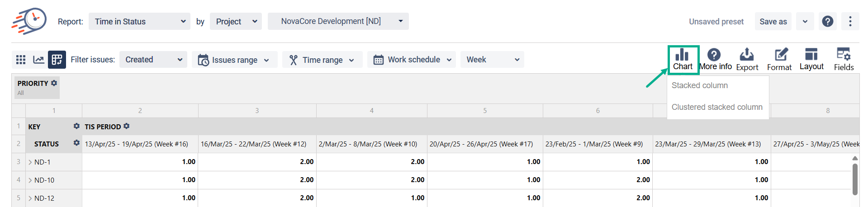
Task: Open the Report type dropdown
Action: [x=140, y=21]
